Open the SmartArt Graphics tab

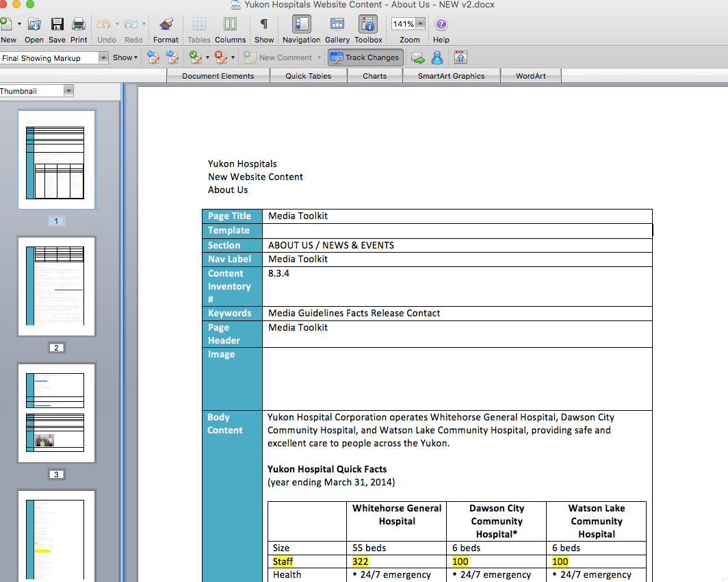tap(452, 76)
